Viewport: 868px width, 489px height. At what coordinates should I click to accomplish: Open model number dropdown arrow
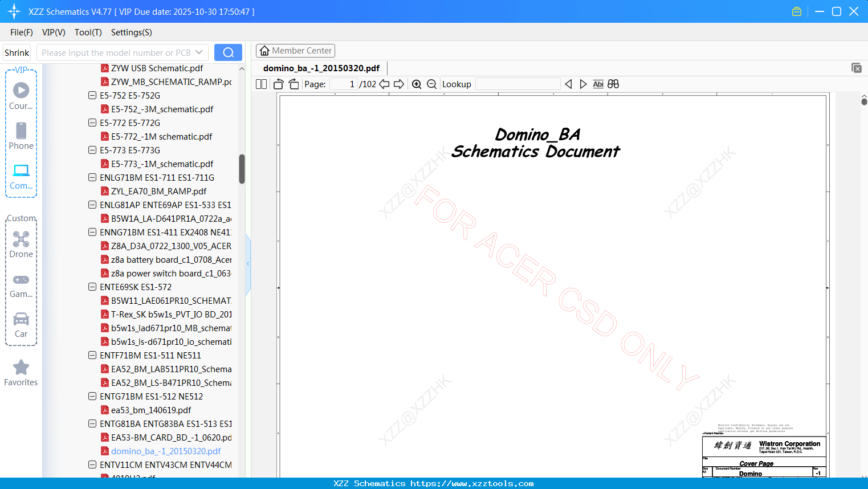coord(199,52)
